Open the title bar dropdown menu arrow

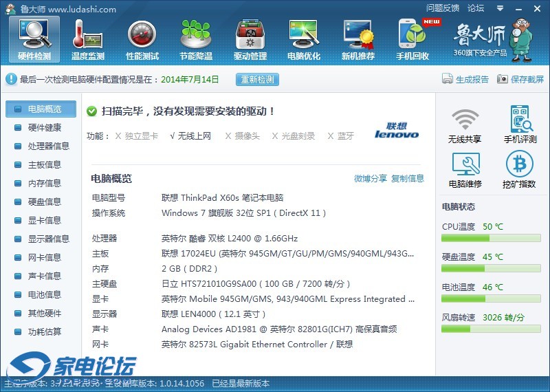click(500, 8)
